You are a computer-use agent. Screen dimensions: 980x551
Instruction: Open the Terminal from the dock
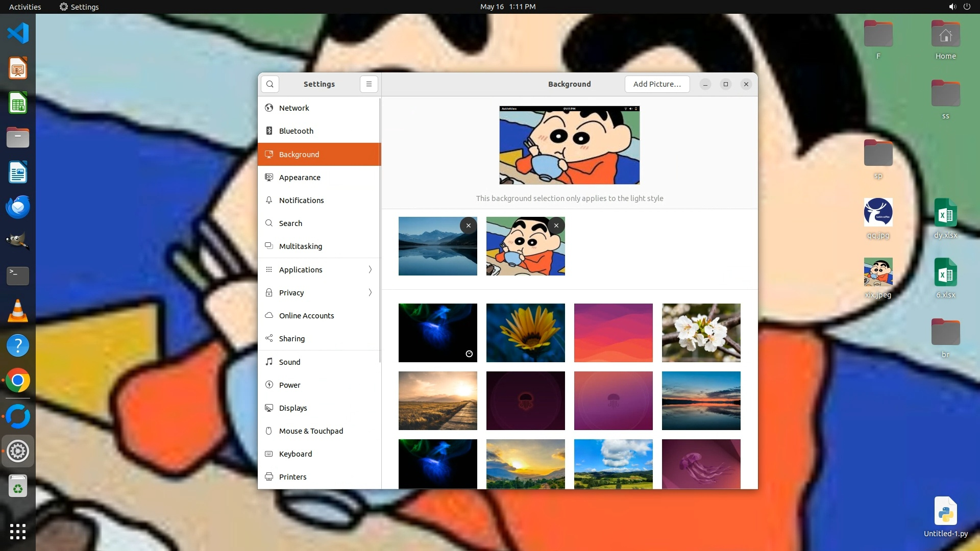(18, 276)
